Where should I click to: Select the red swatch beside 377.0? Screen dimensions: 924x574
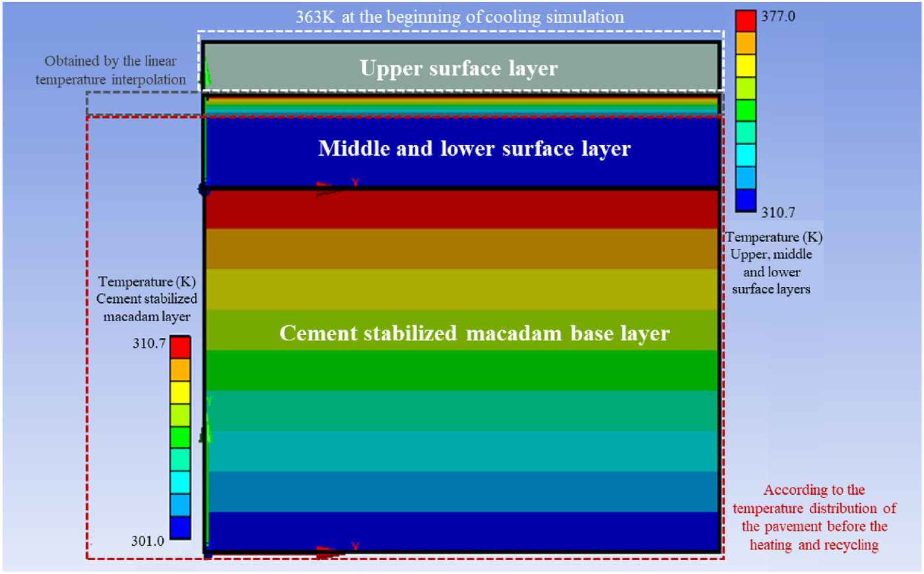(x=746, y=21)
